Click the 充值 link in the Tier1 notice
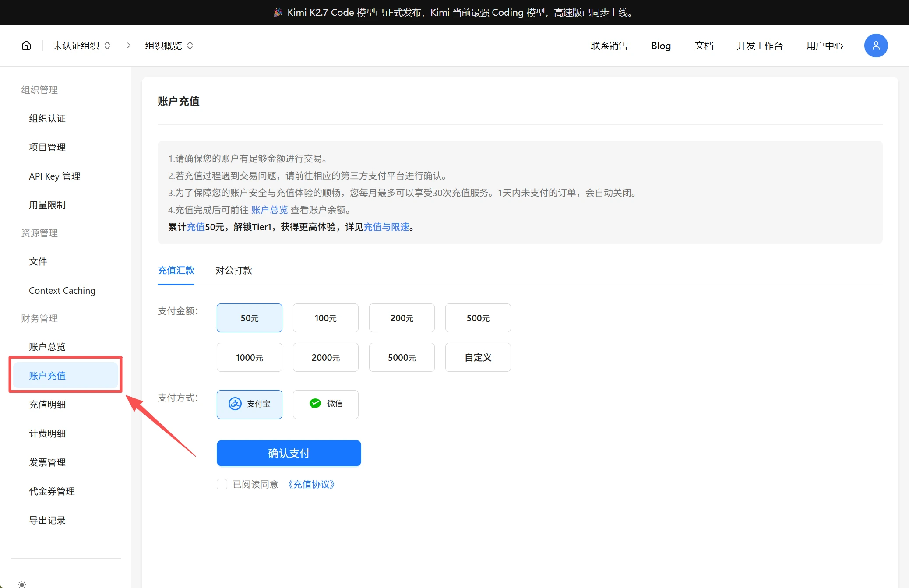The image size is (909, 588). coord(196,227)
